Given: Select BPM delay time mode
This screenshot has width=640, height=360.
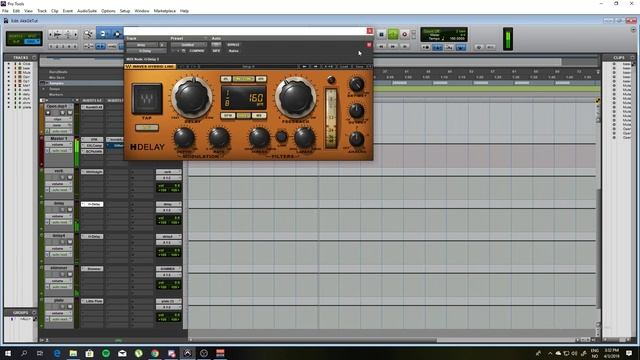Looking at the screenshot, I should pos(228,116).
